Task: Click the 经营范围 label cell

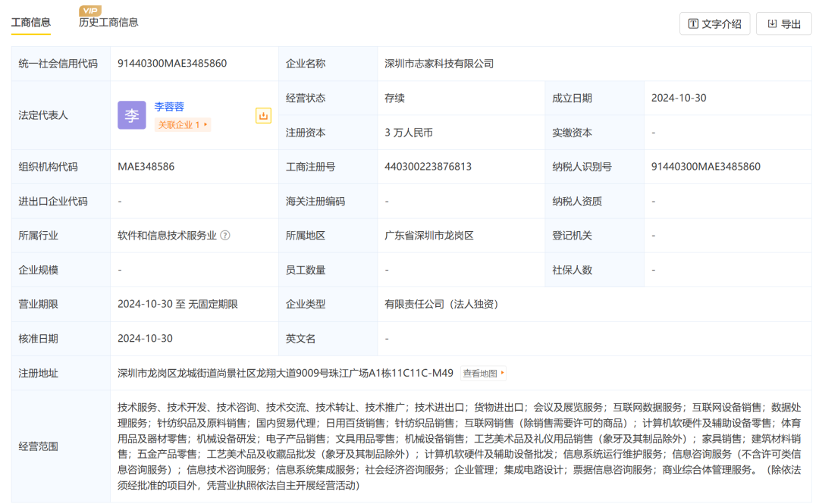Action: (61, 446)
